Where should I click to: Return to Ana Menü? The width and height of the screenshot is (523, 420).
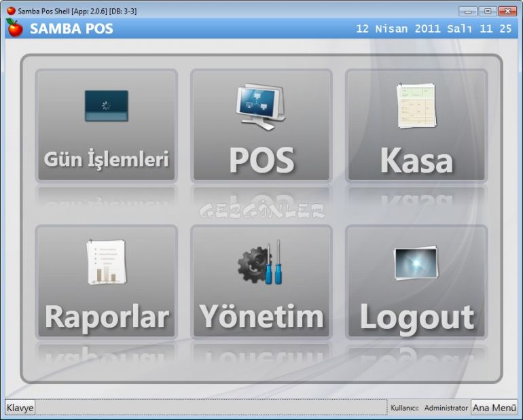coord(494,408)
